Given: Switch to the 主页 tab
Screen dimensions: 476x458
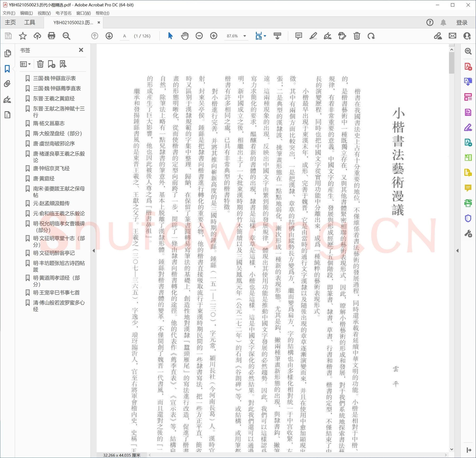Looking at the screenshot, I should 10,22.
